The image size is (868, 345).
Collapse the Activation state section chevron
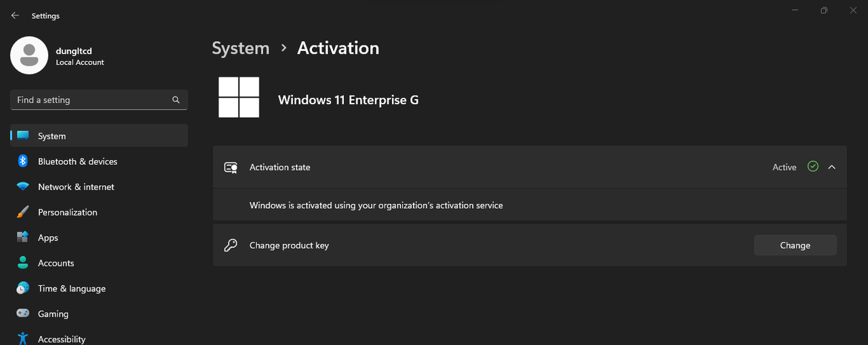[x=832, y=167]
